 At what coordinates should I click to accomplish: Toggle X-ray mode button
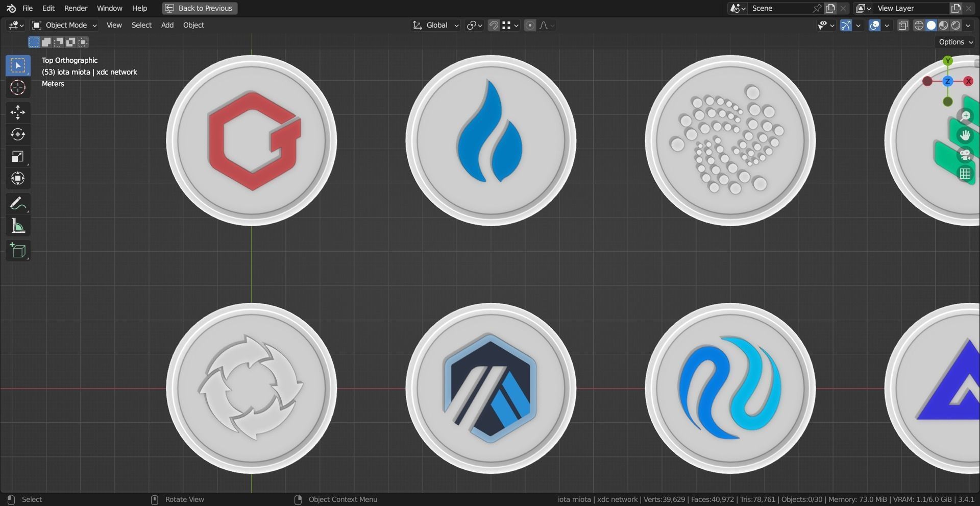(903, 25)
